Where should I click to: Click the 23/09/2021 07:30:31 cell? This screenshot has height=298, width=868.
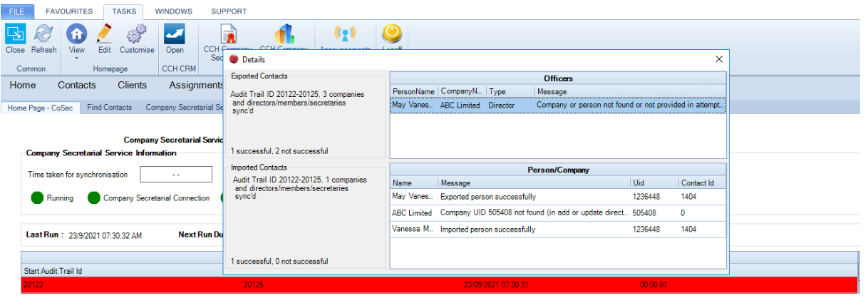[497, 284]
